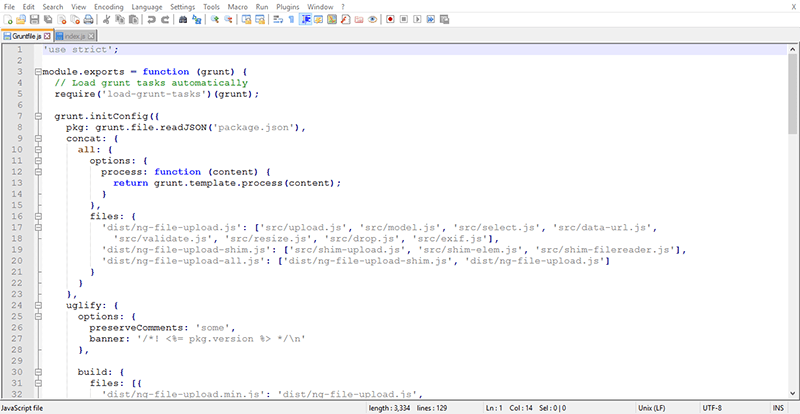The width and height of the screenshot is (800, 414).
Task: Cut selection with the scissors icon
Action: tap(106, 19)
